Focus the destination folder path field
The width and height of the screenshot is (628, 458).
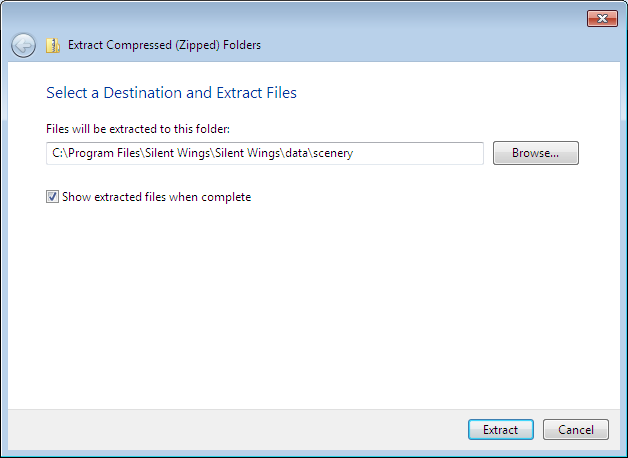click(x=265, y=153)
